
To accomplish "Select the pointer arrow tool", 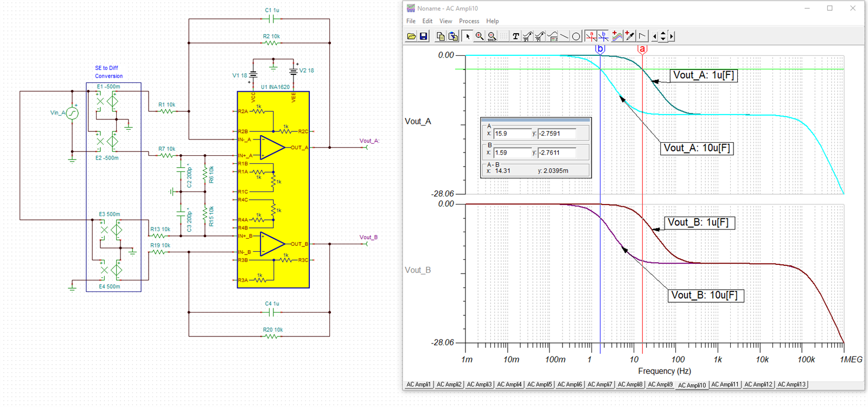I will [x=468, y=36].
